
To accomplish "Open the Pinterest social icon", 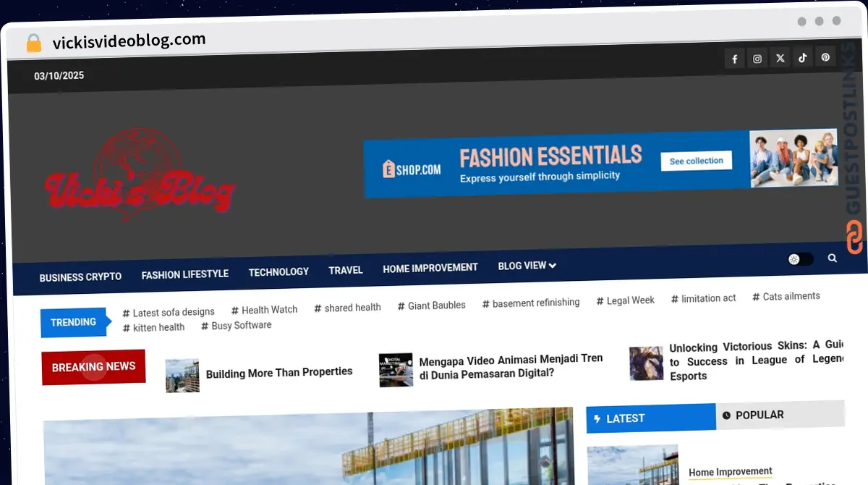I will tap(825, 56).
